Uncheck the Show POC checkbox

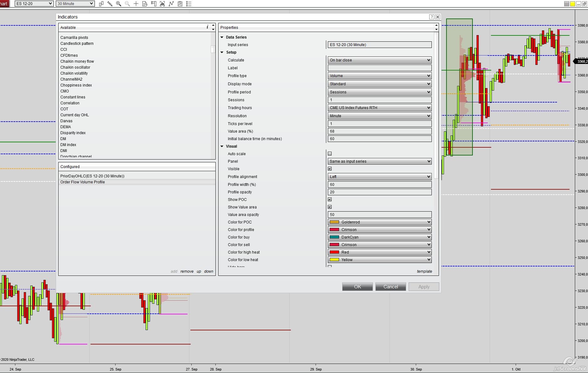(330, 199)
